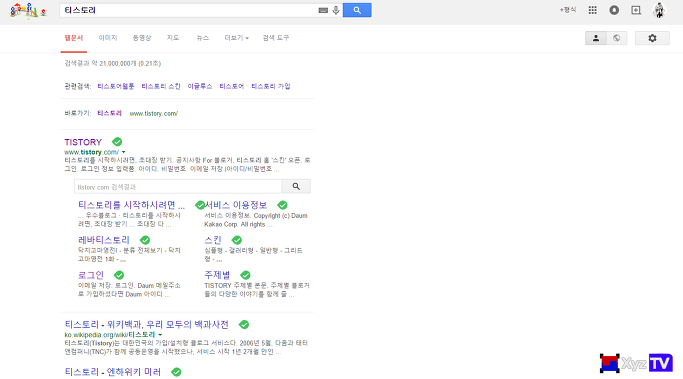Open the settings gear button
Image resolution: width=683 pixels, height=379 pixels.
tap(652, 38)
